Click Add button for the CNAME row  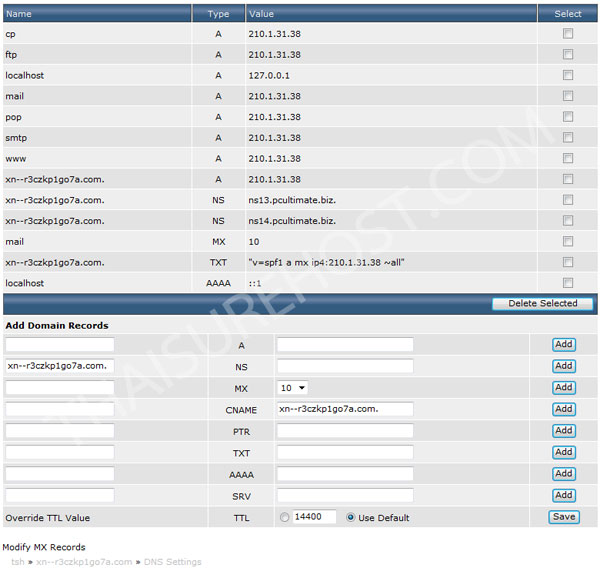[x=564, y=409]
